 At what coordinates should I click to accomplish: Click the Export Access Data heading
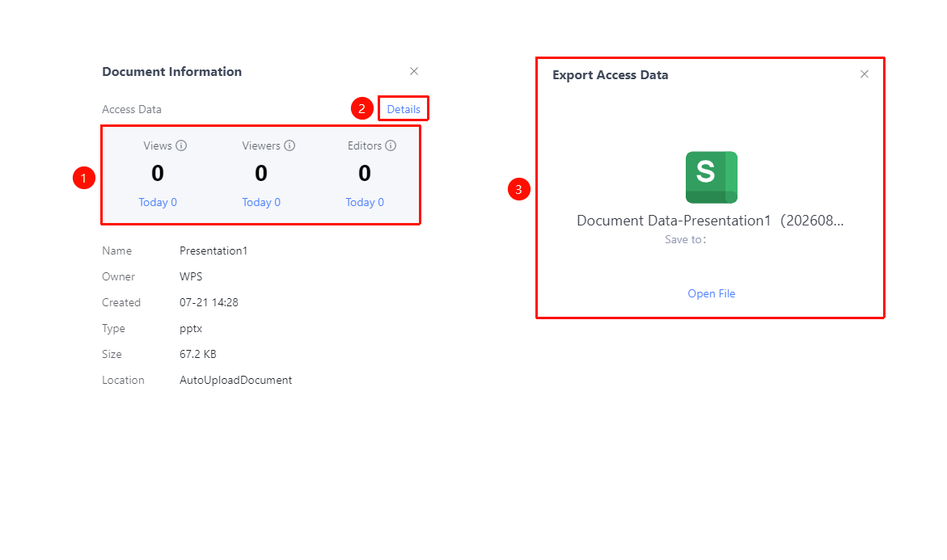(x=611, y=75)
